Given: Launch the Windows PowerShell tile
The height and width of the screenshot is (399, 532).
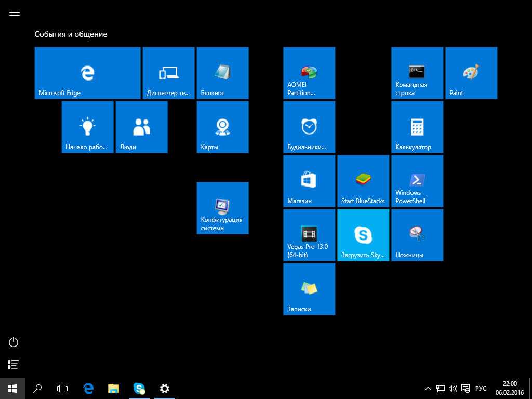Looking at the screenshot, I should coord(417,181).
